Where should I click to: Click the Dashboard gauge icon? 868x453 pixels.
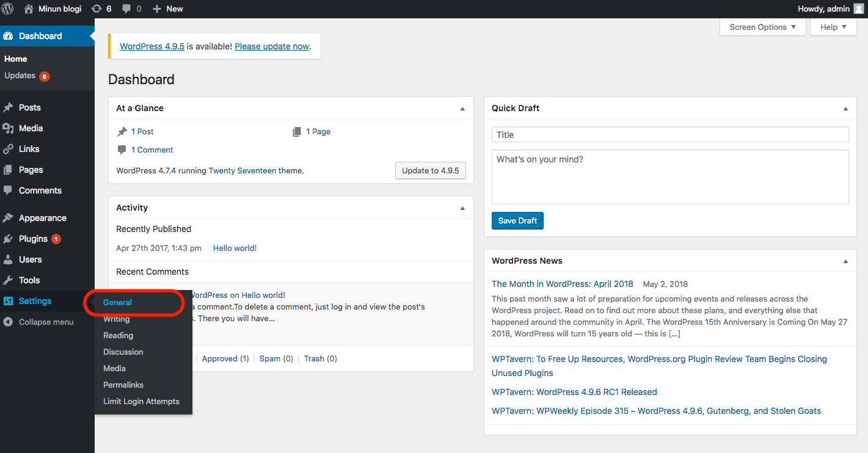pyautogui.click(x=8, y=36)
